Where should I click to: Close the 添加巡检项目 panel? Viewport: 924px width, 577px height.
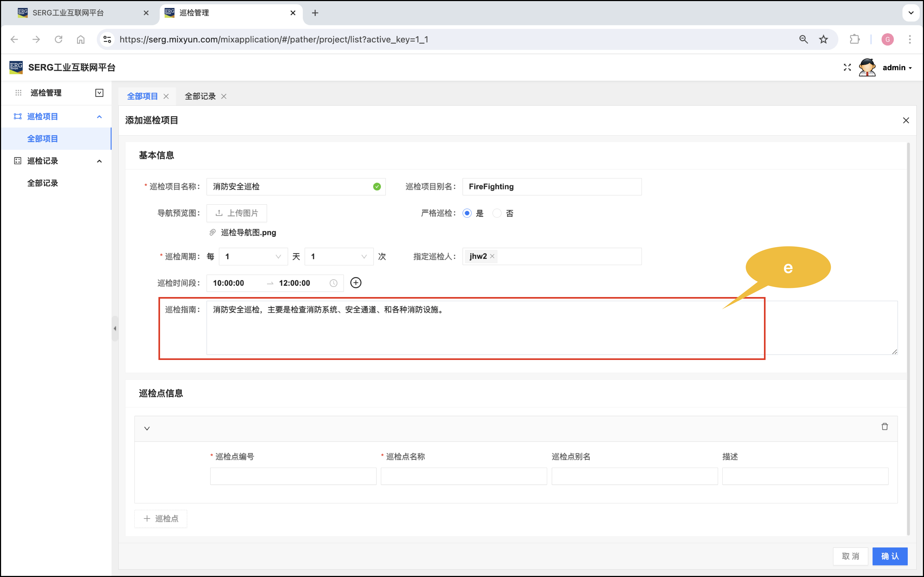(906, 121)
